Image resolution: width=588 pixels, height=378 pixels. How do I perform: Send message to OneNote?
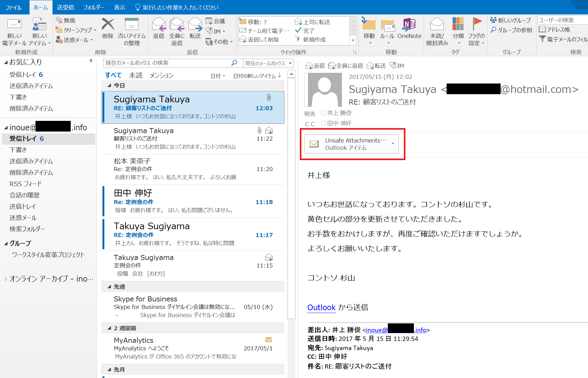409,28
